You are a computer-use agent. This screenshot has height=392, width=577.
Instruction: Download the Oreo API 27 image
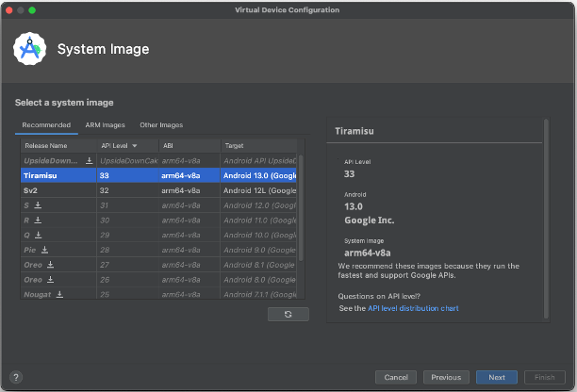click(50, 265)
